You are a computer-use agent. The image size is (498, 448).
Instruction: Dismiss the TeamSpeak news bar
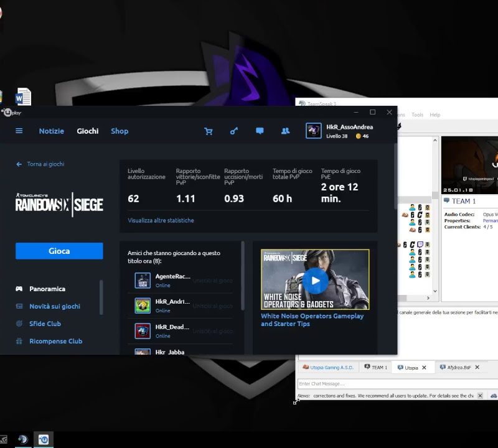click(x=480, y=396)
